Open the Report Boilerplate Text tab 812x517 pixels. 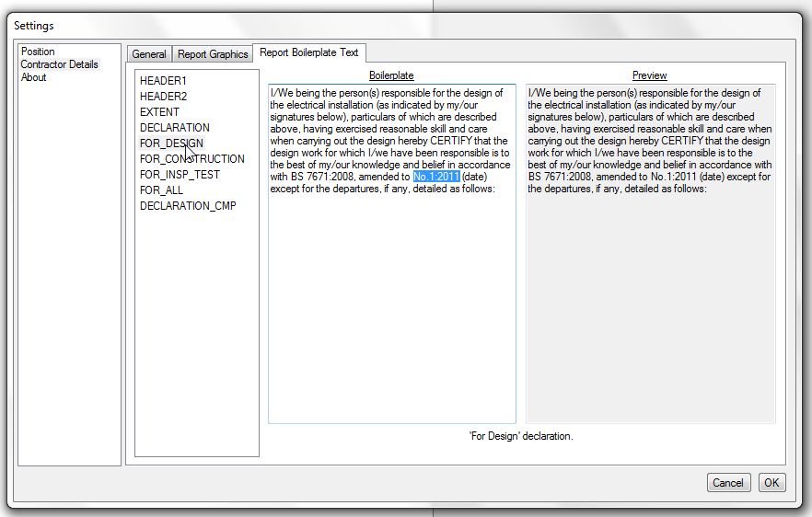pyautogui.click(x=309, y=52)
